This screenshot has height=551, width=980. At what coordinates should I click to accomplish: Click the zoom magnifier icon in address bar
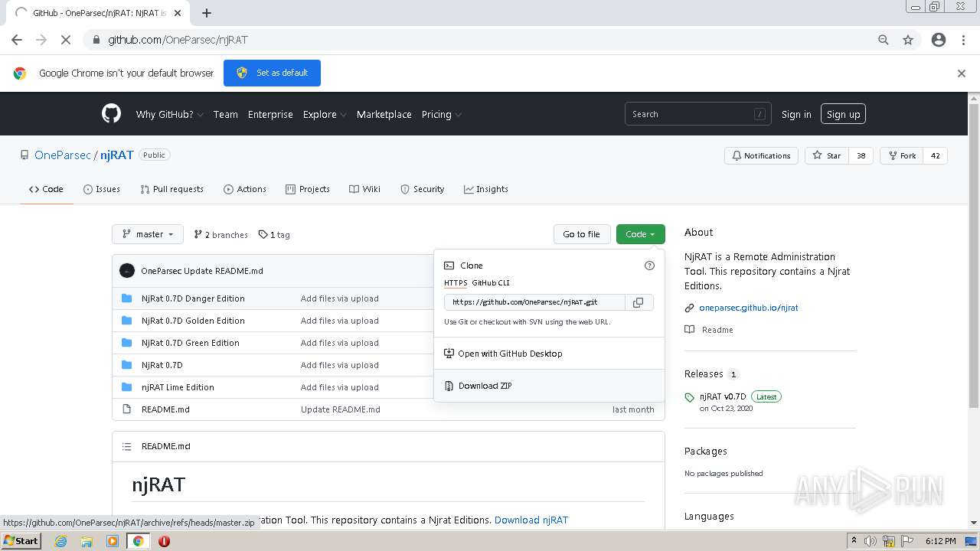tap(884, 40)
